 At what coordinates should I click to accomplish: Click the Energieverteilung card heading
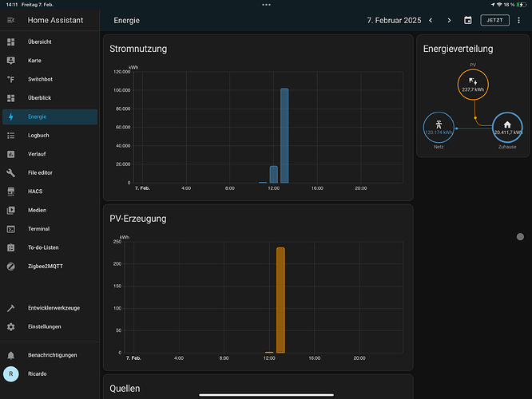(458, 49)
